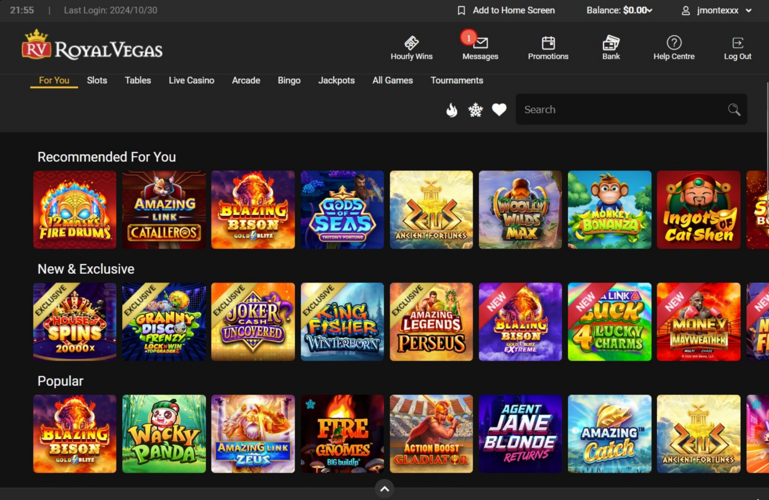Click the Recommended For You heading
This screenshot has width=769, height=500.
106,157
